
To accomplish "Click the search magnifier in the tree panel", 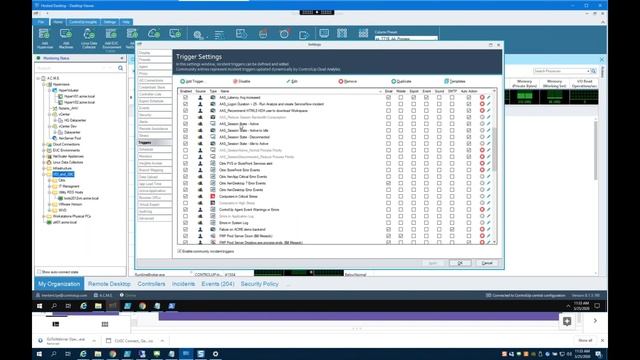I will (x=120, y=68).
